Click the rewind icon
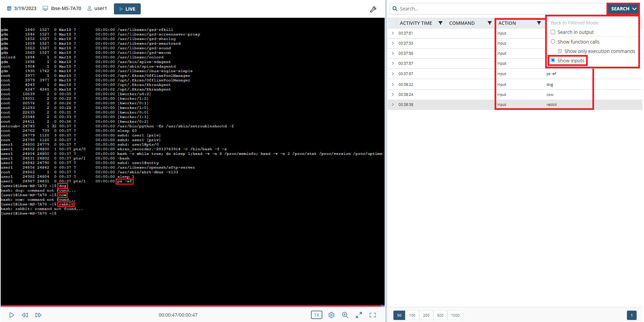Viewport: 644px width, 322px height. 25,315
